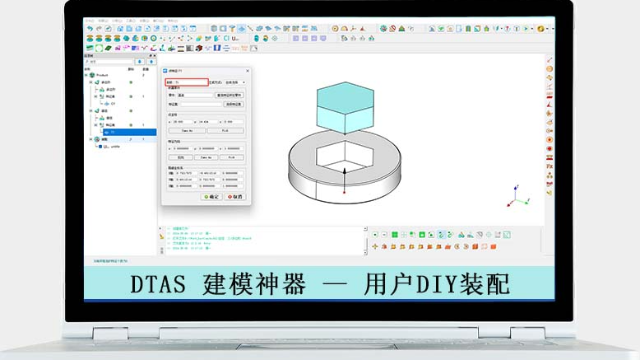The height and width of the screenshot is (360, 640).
Task: Click the Fx icon in the right vertical toolbar
Action: click(549, 167)
